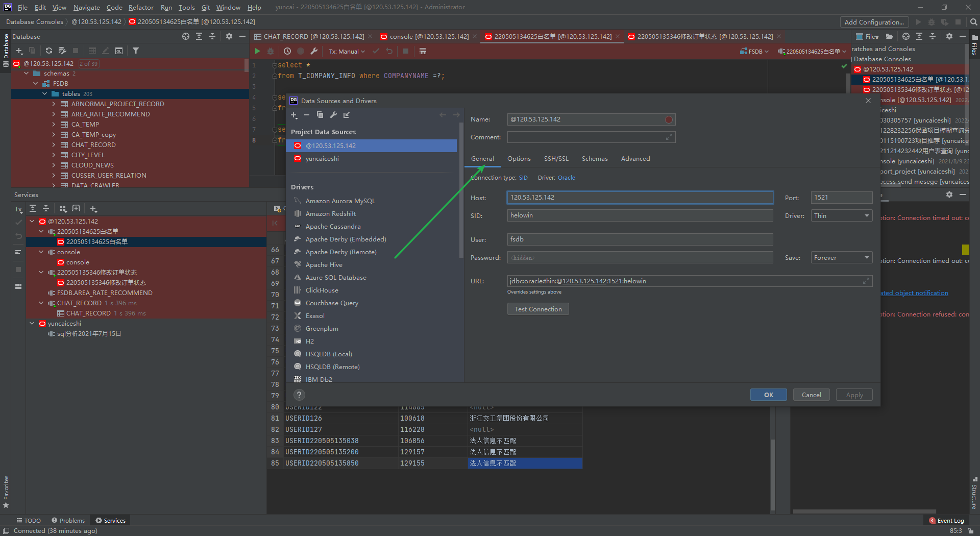Image resolution: width=980 pixels, height=536 pixels.
Task: Expand all nodes in Services panel
Action: (x=33, y=209)
